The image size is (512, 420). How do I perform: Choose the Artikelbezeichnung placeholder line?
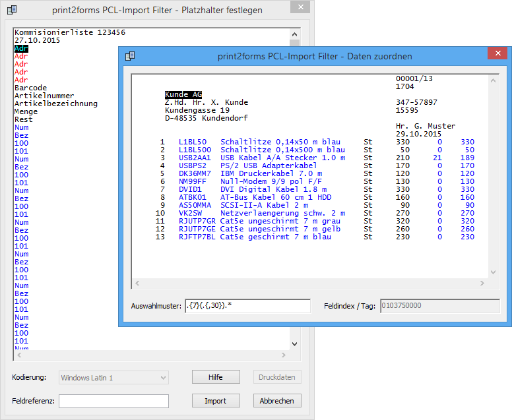point(56,104)
